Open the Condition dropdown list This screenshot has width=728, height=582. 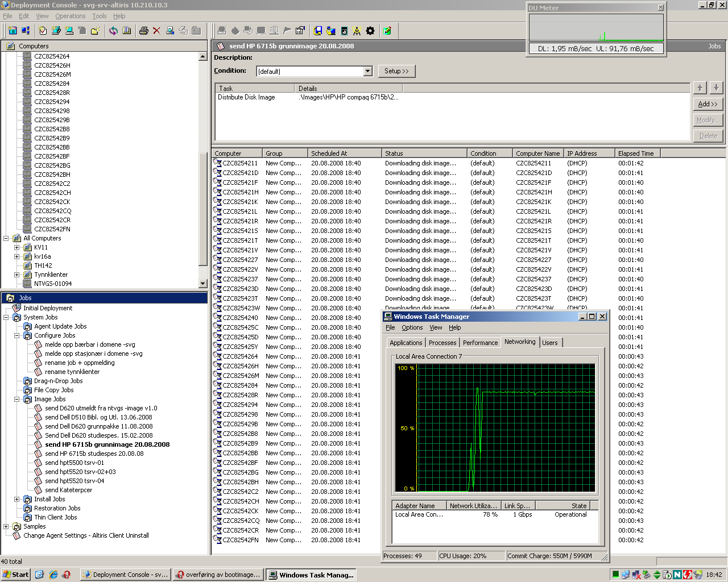367,71
